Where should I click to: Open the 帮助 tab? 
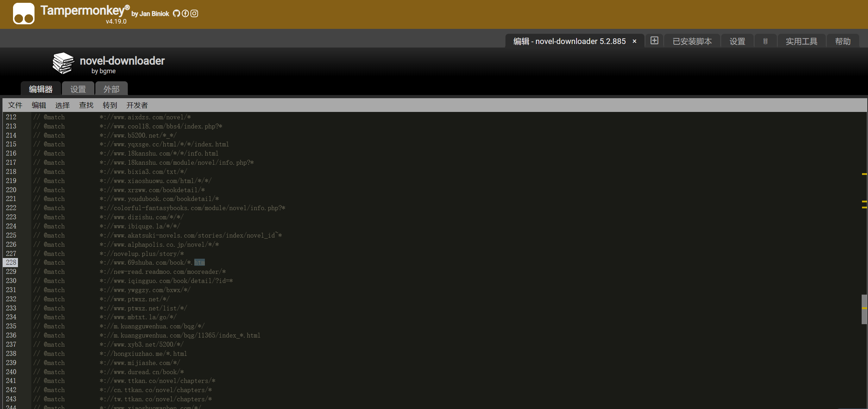pyautogui.click(x=843, y=41)
